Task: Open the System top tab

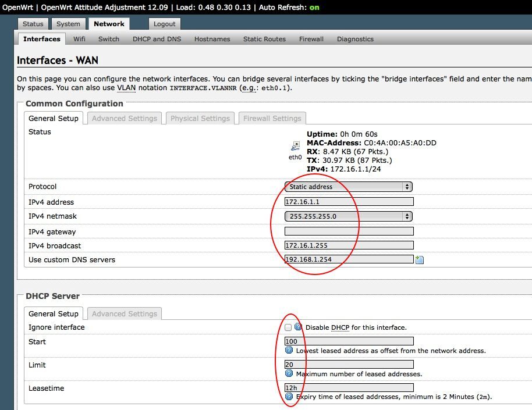Action: [x=68, y=24]
